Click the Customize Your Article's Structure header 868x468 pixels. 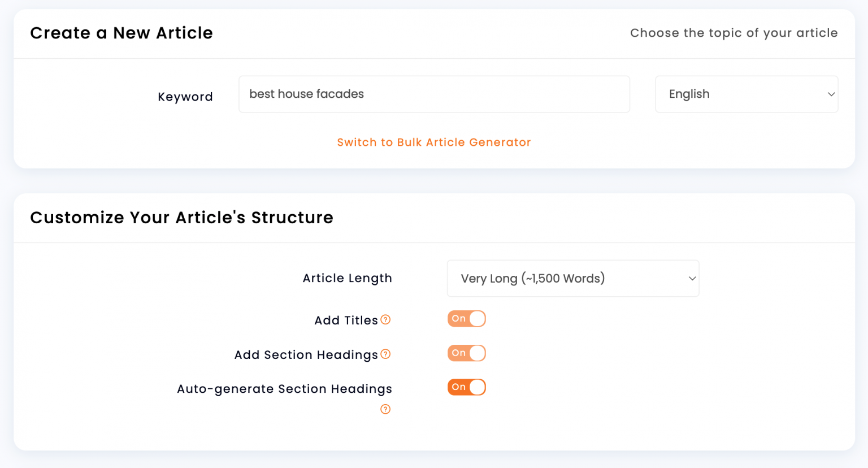[x=182, y=218]
